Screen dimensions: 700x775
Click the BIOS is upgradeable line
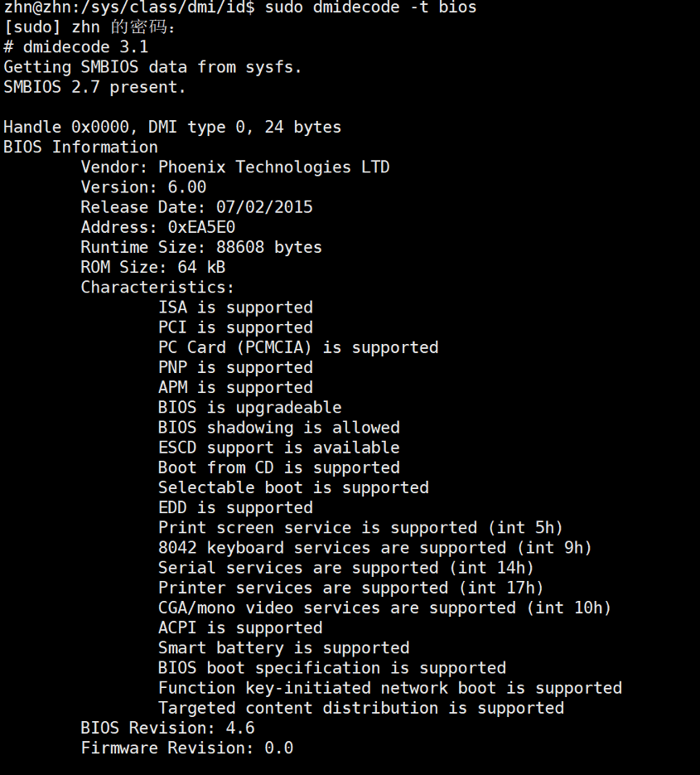click(250, 408)
